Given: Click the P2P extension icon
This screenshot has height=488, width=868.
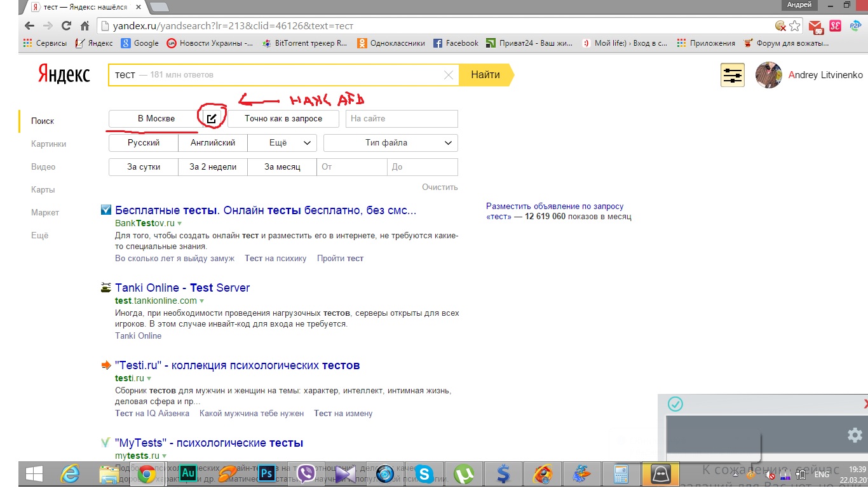Looking at the screenshot, I should click(x=855, y=26).
